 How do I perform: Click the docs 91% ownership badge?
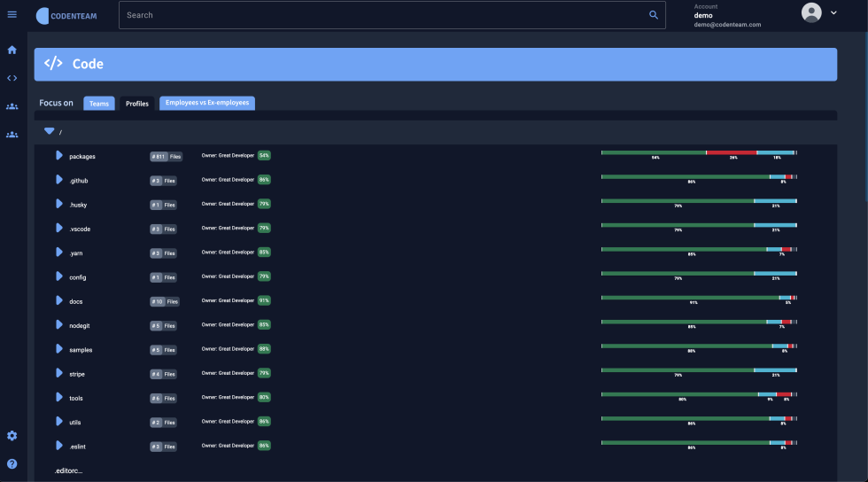coord(264,300)
